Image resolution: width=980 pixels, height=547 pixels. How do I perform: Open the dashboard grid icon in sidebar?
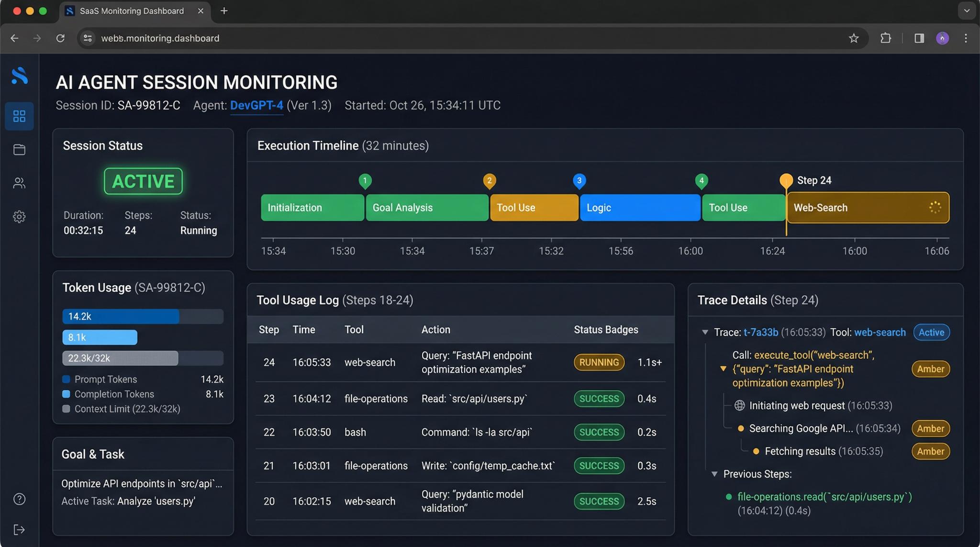(19, 116)
